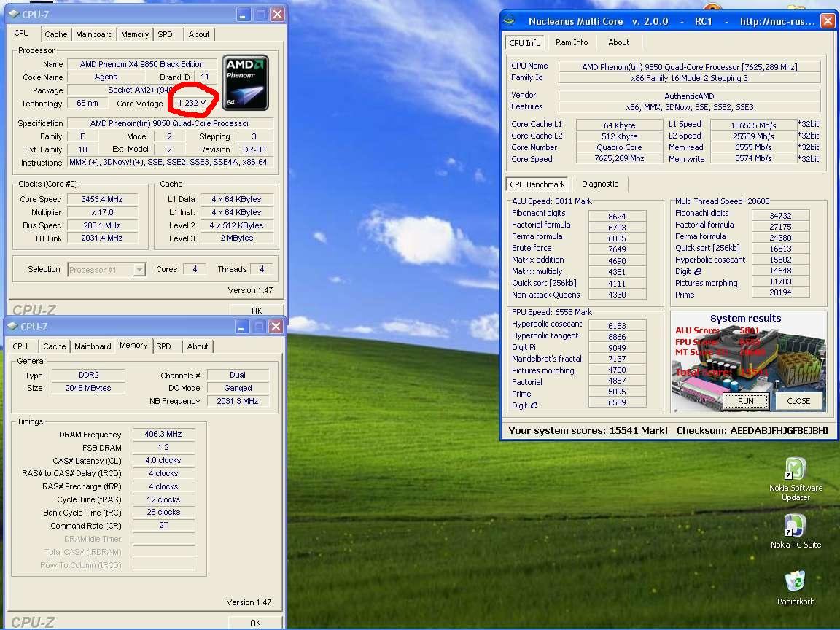Click the Core Speed 3453.4 MHz field

point(102,199)
